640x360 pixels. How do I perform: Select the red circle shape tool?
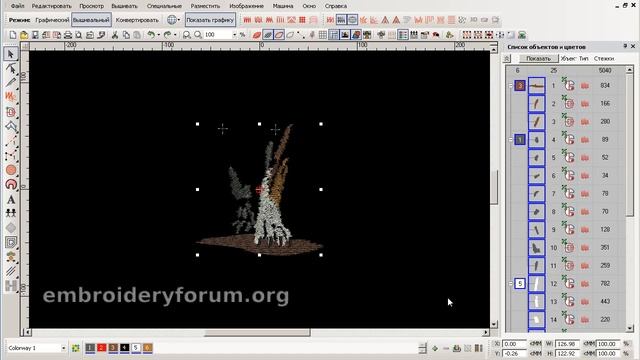(11, 170)
